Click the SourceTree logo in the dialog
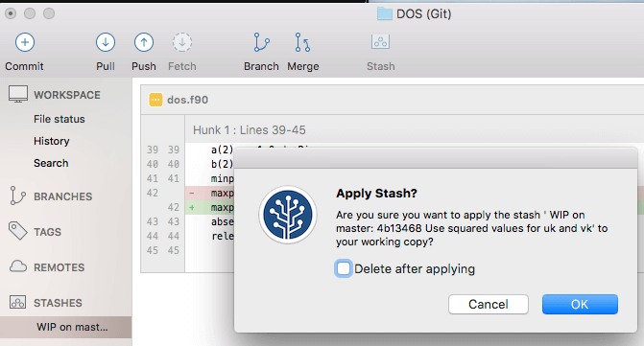Image resolution: width=644 pixels, height=346 pixels. (288, 215)
